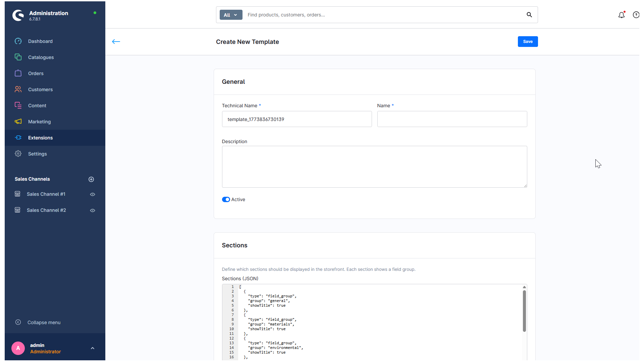Click the JSON editor scroll-up arrow
The width and height of the screenshot is (644, 362).
tap(524, 287)
